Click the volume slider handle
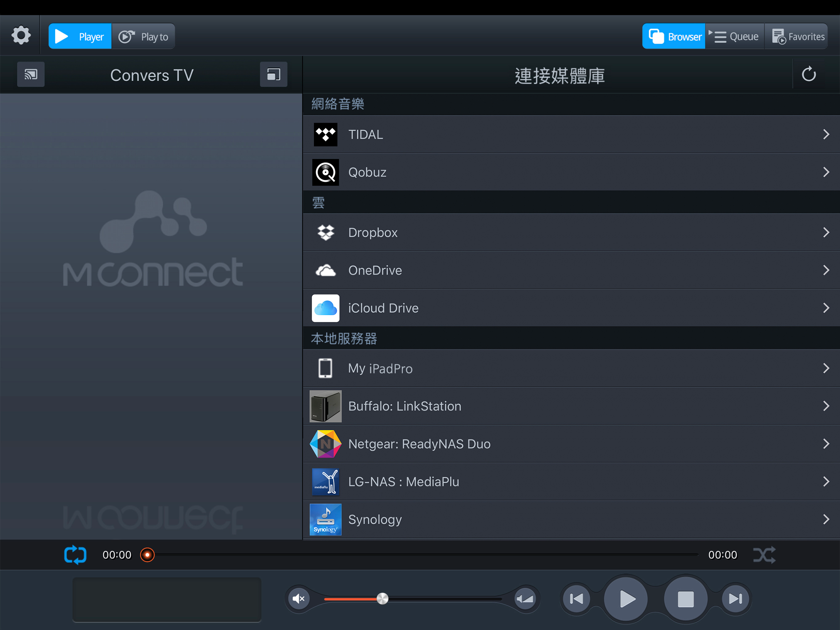840x630 pixels. (x=382, y=599)
